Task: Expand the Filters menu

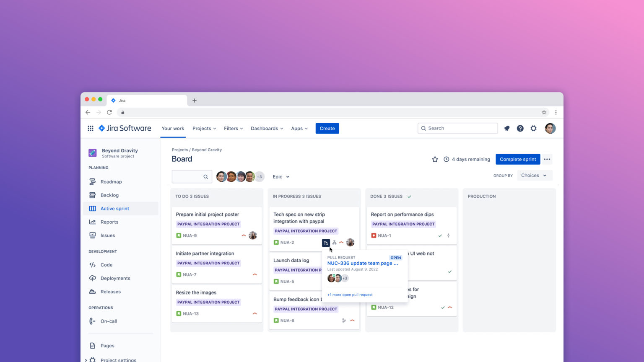Action: click(x=233, y=128)
